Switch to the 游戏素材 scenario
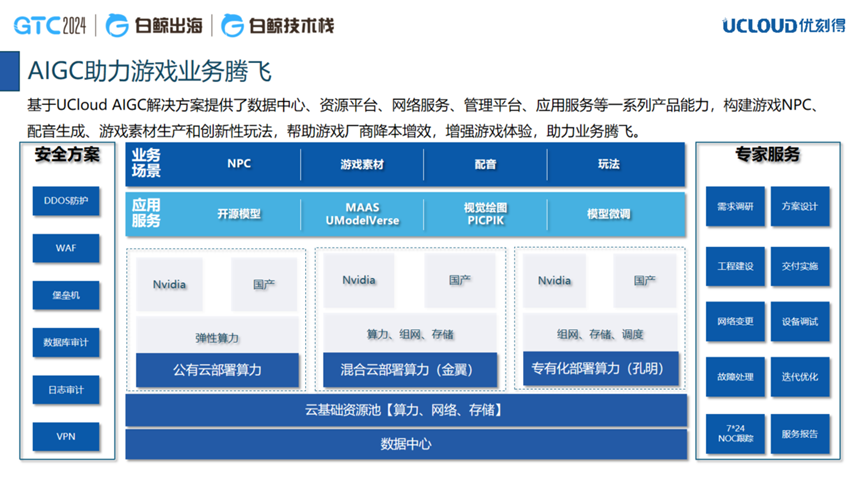Image resolution: width=864 pixels, height=486 pixels. pos(362,164)
